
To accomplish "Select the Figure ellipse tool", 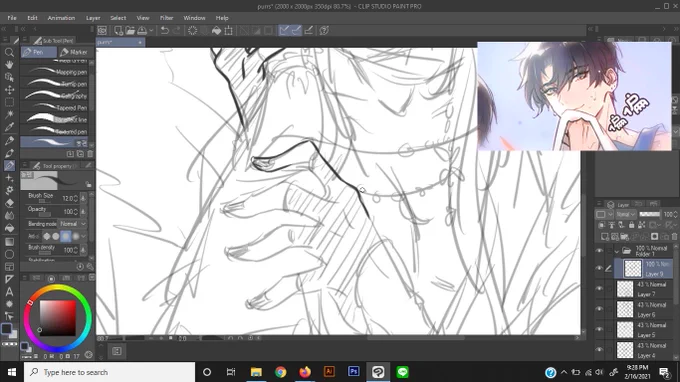I will click(x=9, y=254).
